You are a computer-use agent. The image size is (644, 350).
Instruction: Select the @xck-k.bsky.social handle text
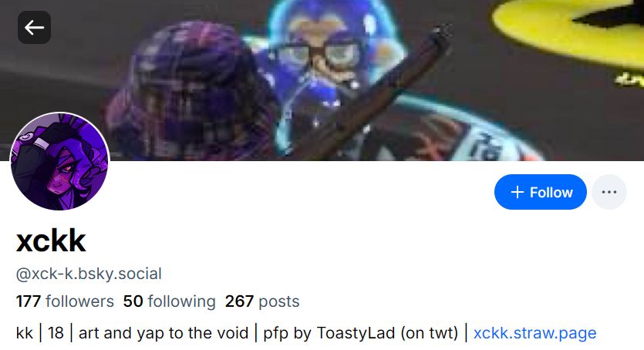(89, 274)
